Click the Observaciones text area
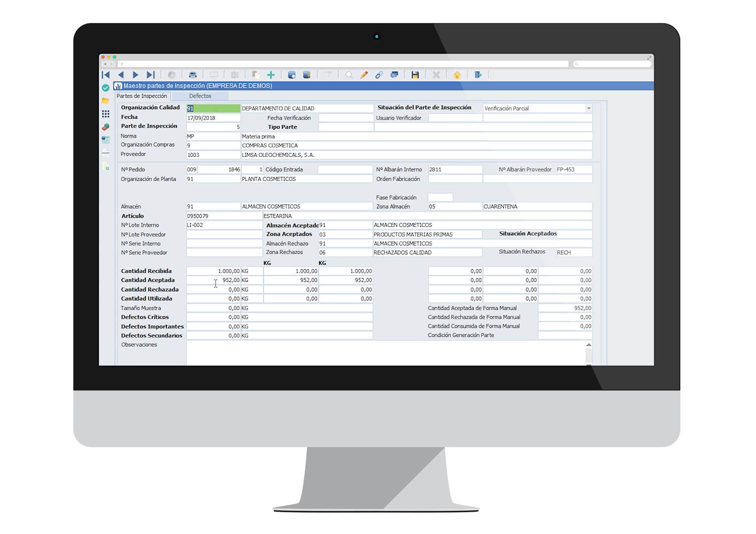 click(x=385, y=353)
